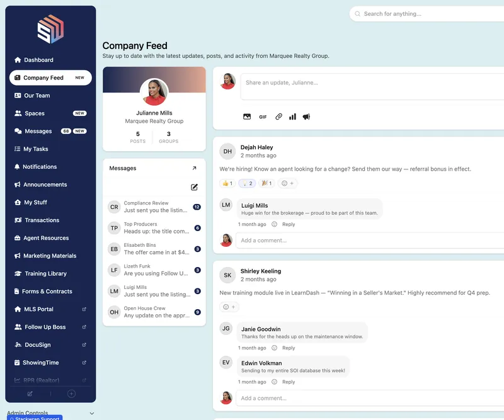Open Top Producers conversation
The image size is (504, 420).
click(154, 228)
